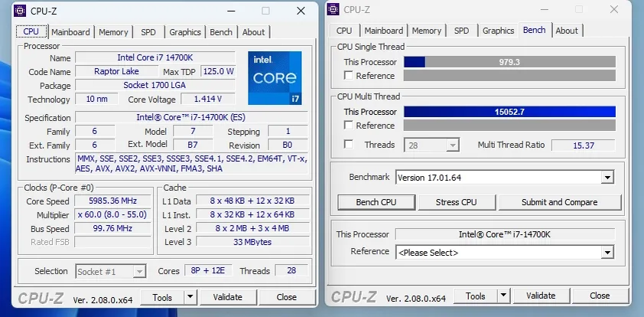The width and height of the screenshot is (644, 317).
Task: Click Tools button in right window
Action: (476, 296)
